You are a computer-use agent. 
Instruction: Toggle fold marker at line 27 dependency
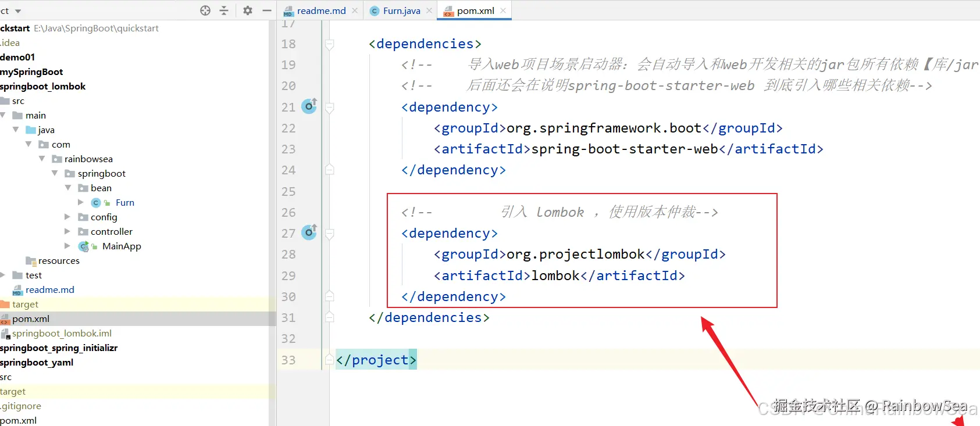pos(330,234)
